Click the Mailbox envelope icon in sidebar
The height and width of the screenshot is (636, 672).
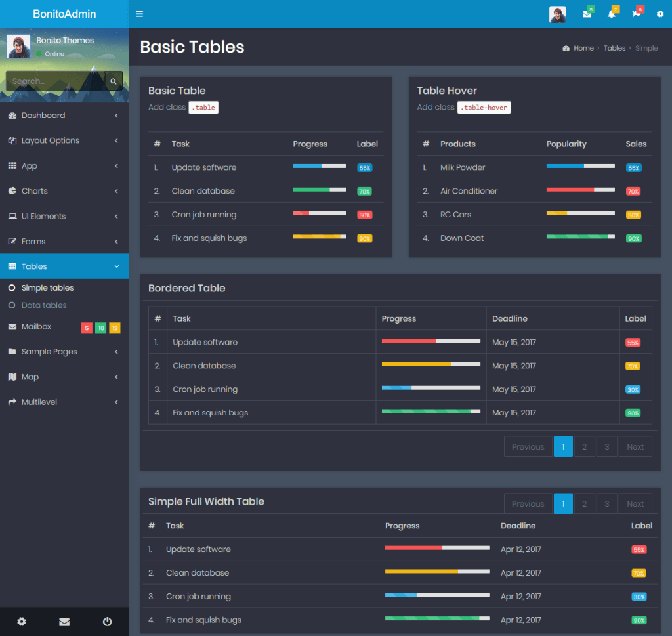tap(12, 327)
